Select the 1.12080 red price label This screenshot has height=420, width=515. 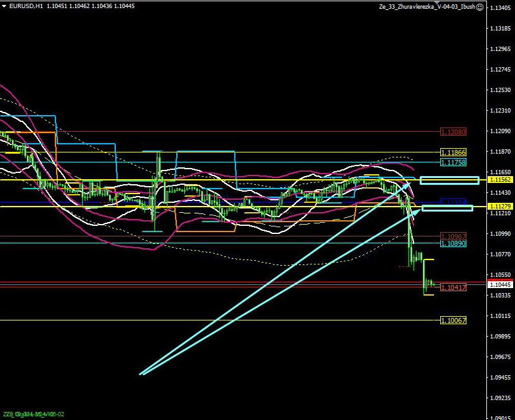click(x=453, y=132)
